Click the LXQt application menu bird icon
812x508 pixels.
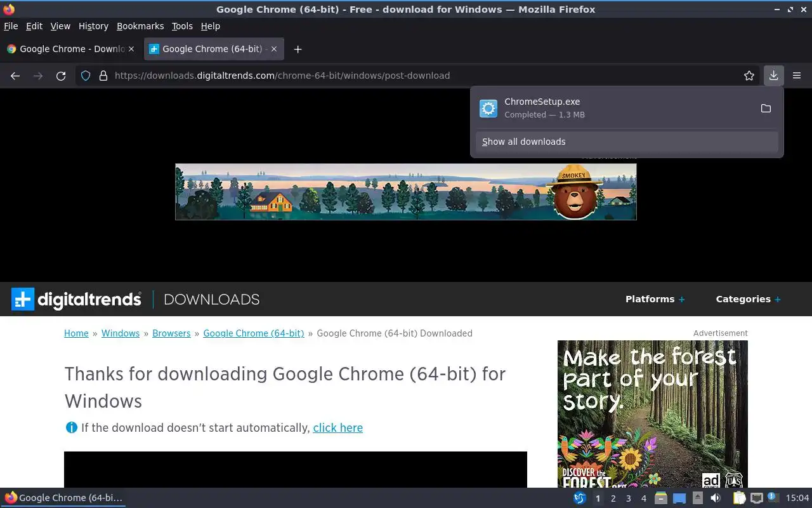(580, 498)
